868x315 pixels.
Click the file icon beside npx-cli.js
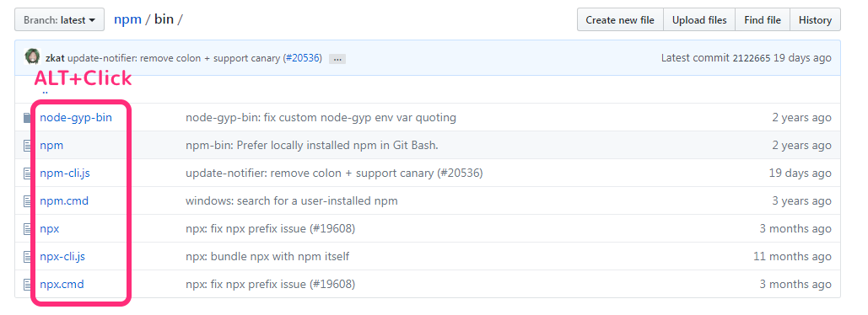click(x=28, y=256)
